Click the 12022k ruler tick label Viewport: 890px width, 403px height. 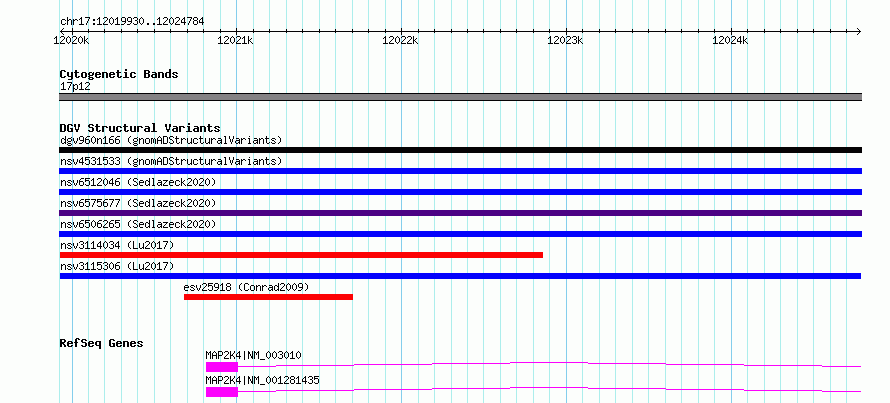coord(400,40)
